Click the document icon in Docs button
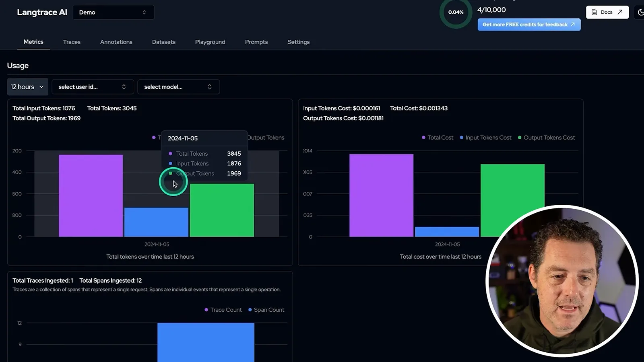This screenshot has width=644, height=362. coord(594,12)
